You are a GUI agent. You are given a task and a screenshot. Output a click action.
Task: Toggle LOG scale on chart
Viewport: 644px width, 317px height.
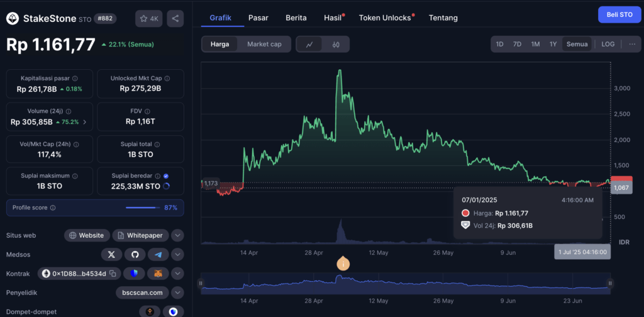coord(608,44)
